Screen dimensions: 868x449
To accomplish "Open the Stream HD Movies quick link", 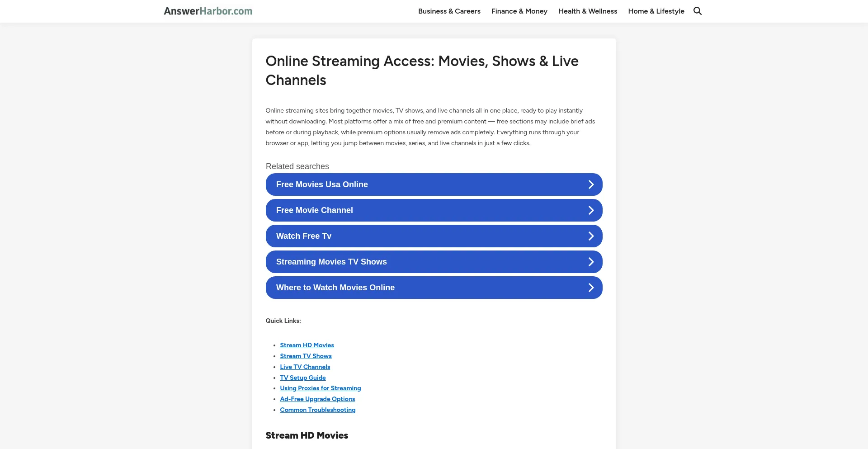I will click(307, 345).
